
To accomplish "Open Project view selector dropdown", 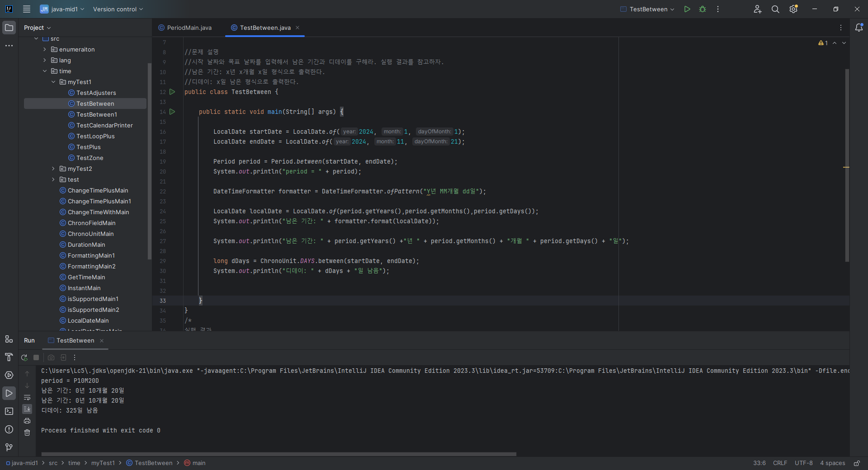I will (37, 28).
